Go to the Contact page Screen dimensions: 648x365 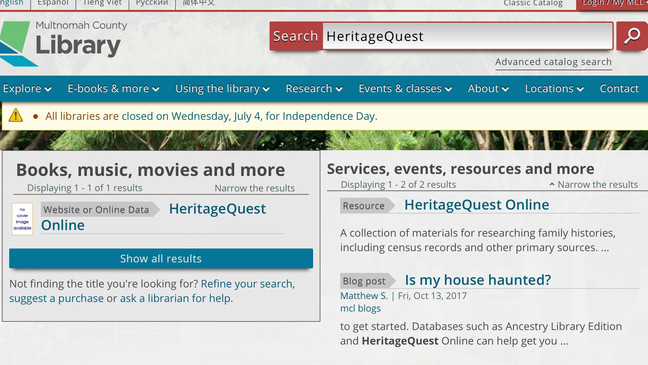tap(619, 88)
